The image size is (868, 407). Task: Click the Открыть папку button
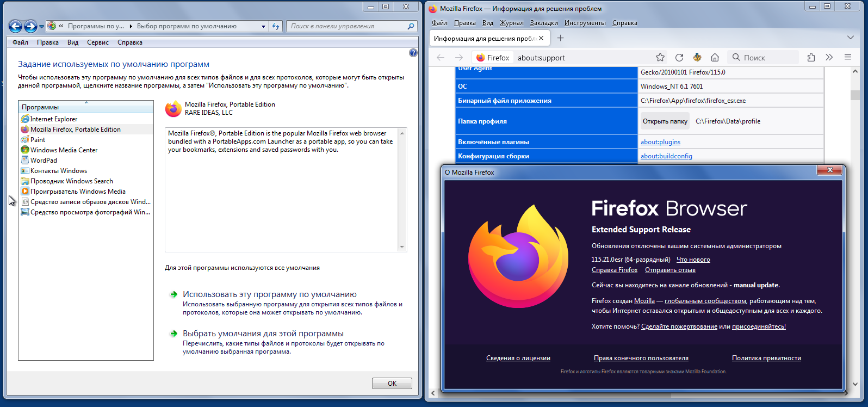click(665, 121)
